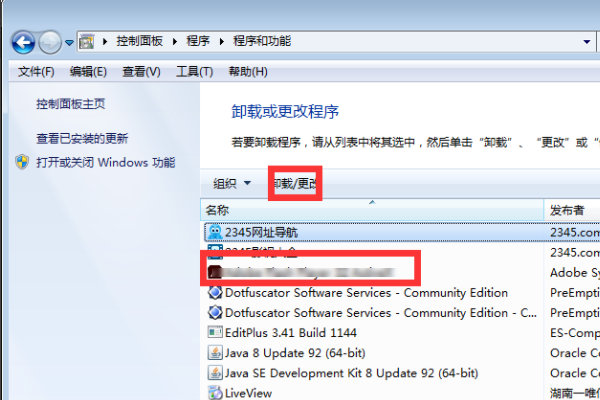Open the 查看(V) menu

(x=141, y=72)
